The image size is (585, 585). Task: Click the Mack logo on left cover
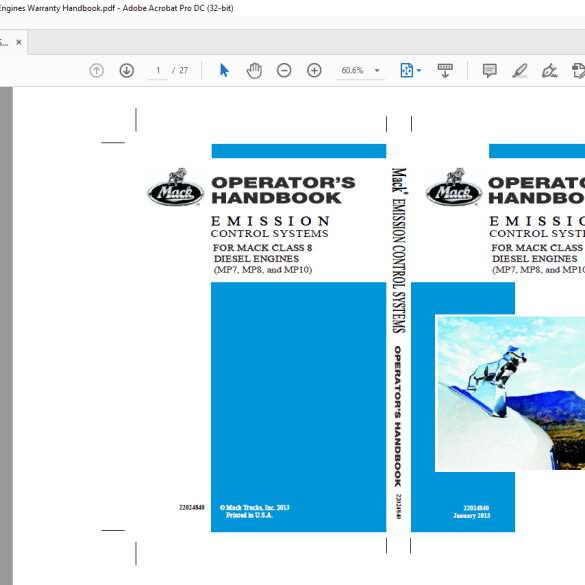click(x=175, y=187)
